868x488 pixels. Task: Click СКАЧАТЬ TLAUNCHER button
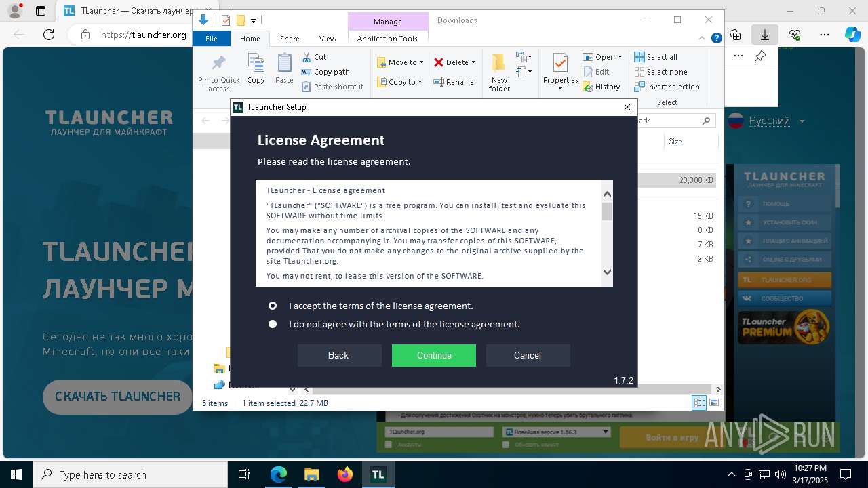(x=117, y=396)
